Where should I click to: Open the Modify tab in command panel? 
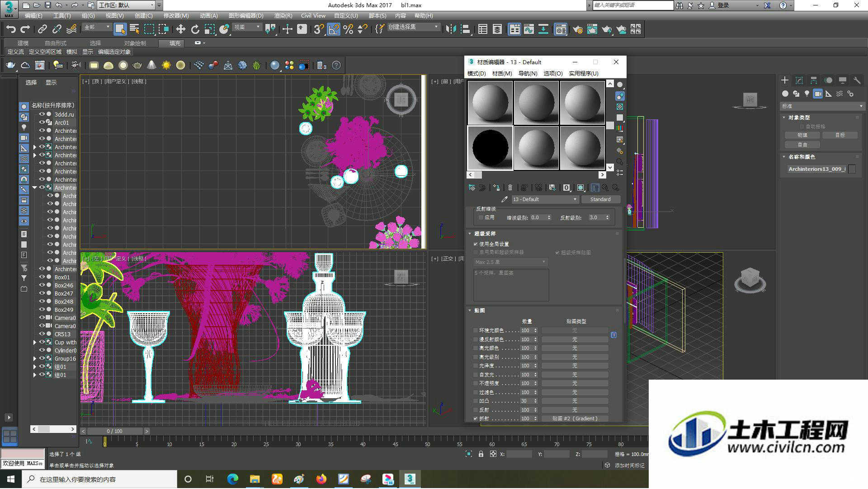[x=799, y=80]
